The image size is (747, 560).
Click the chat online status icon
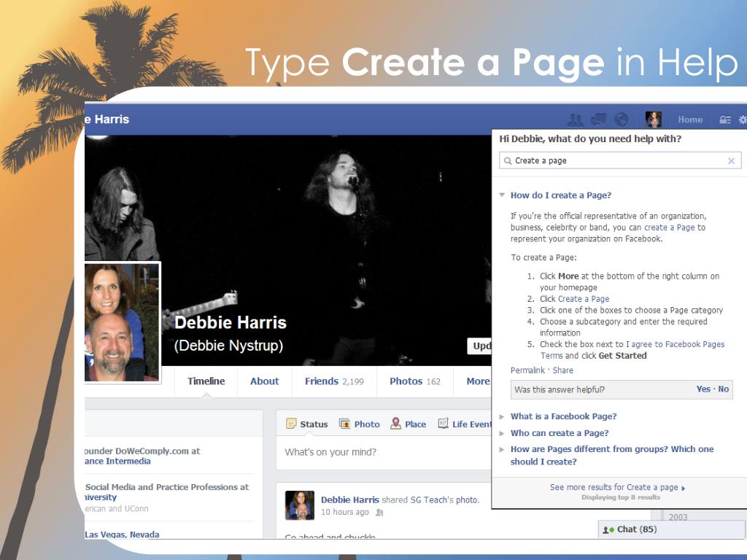(x=608, y=530)
